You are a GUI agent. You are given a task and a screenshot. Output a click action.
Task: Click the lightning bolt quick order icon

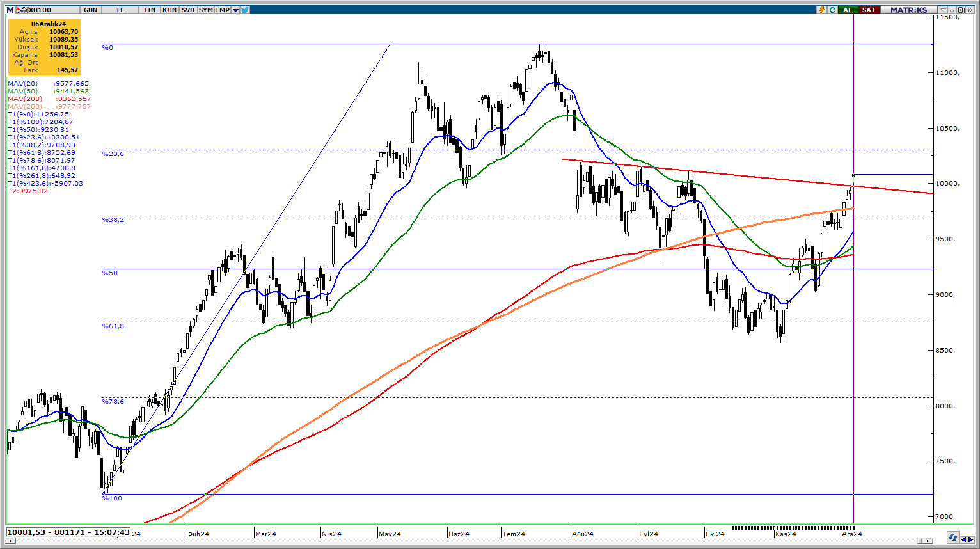point(822,10)
